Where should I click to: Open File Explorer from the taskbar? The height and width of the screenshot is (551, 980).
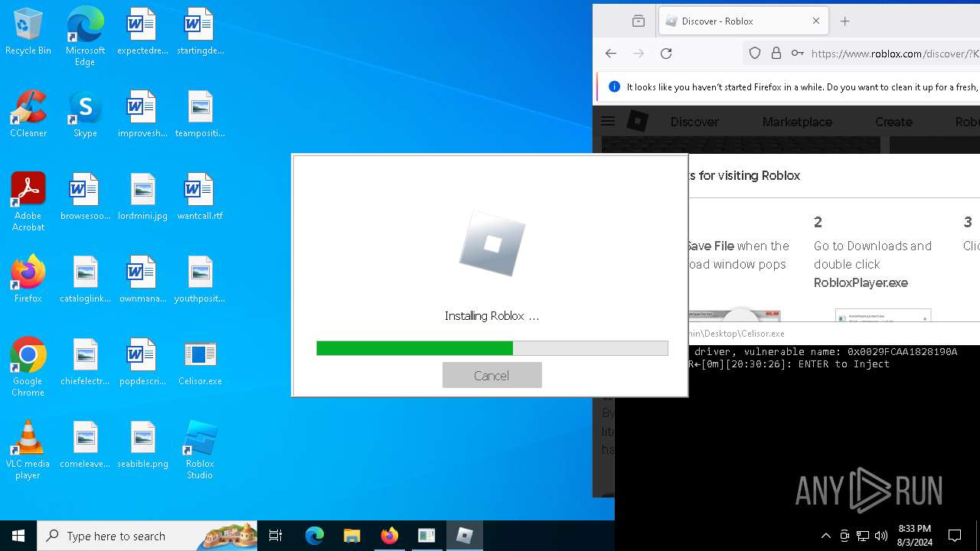(x=351, y=536)
